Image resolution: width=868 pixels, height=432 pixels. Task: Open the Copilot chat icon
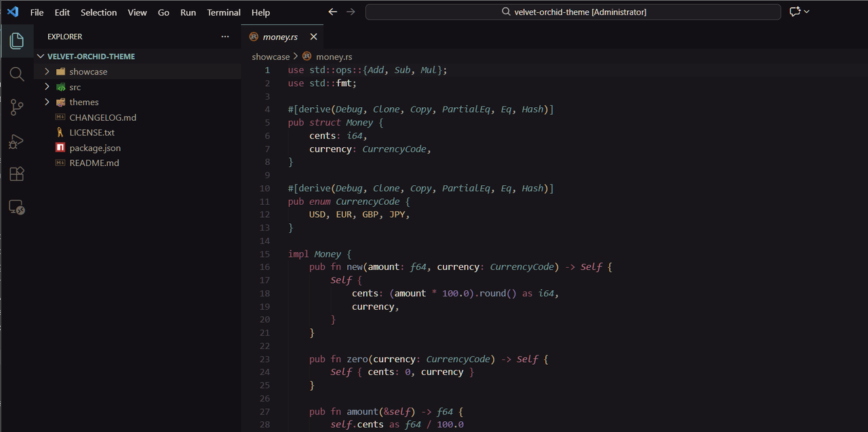[795, 12]
